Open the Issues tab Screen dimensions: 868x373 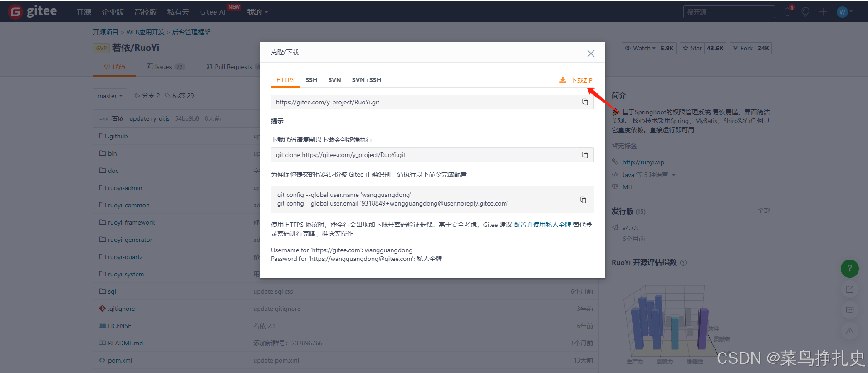pyautogui.click(x=165, y=67)
